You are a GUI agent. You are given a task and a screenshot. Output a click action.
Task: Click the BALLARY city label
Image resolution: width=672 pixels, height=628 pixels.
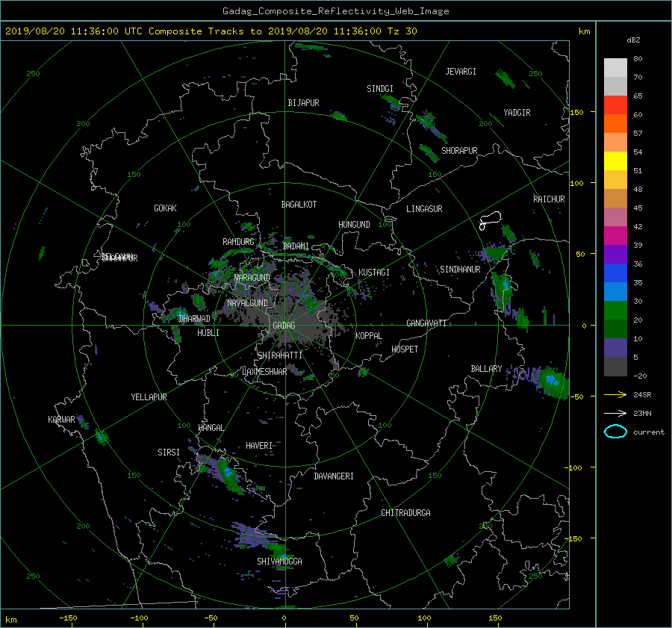486,369
